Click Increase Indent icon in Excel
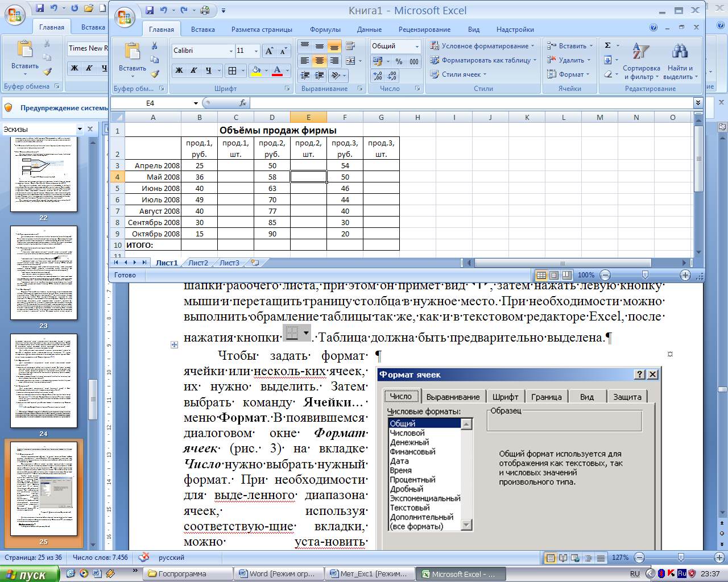The image size is (728, 582). (320, 75)
